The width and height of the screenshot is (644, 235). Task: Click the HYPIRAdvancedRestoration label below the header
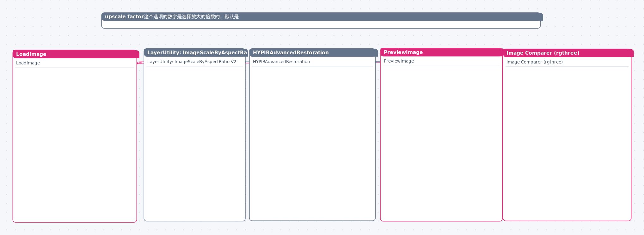[281, 62]
